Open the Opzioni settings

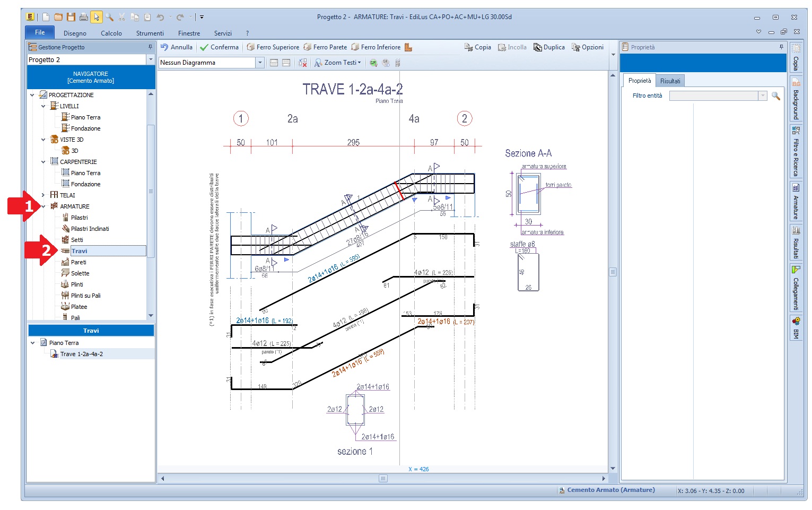coord(587,47)
